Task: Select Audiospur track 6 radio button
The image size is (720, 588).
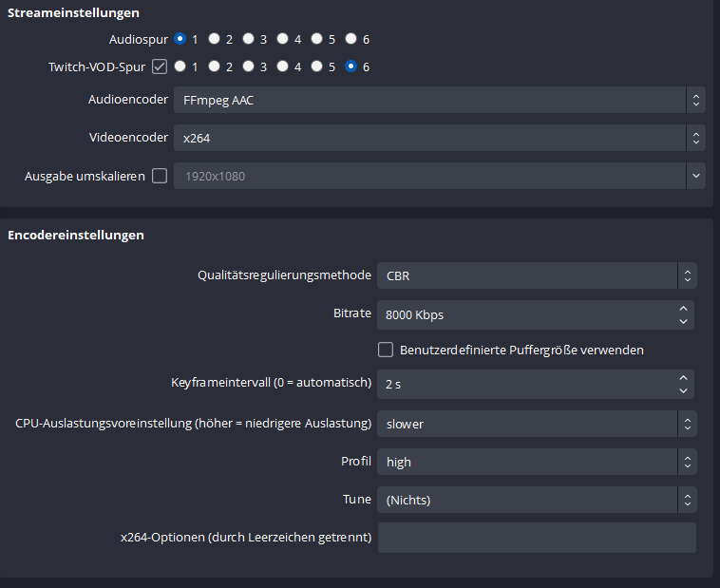Action: pyautogui.click(x=351, y=39)
